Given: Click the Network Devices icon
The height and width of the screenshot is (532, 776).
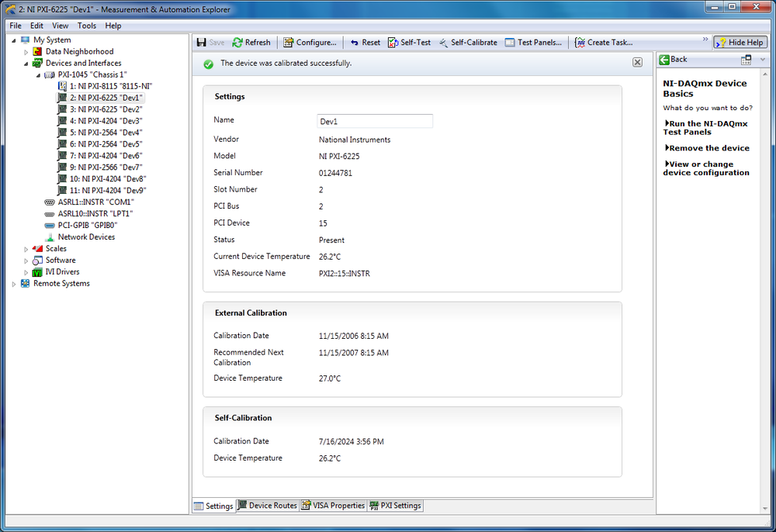Looking at the screenshot, I should (50, 237).
